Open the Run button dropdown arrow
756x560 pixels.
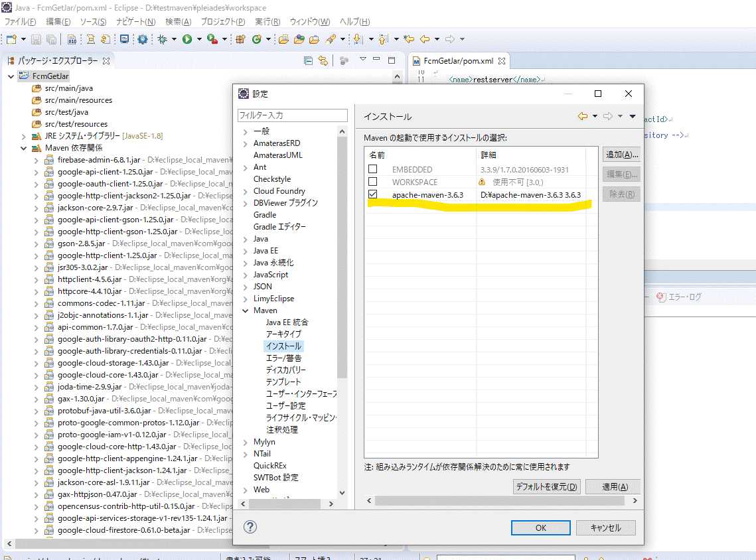(199, 39)
